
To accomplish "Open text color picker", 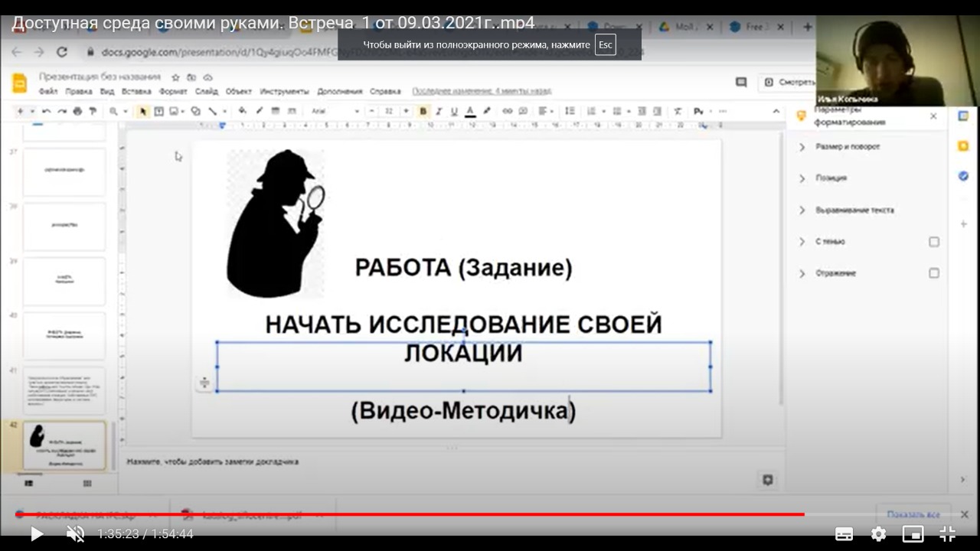I will tap(470, 111).
